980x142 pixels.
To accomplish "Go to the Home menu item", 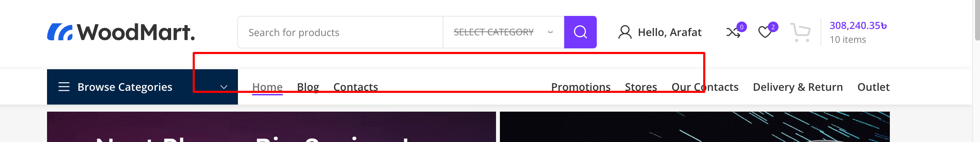I will click(x=267, y=87).
